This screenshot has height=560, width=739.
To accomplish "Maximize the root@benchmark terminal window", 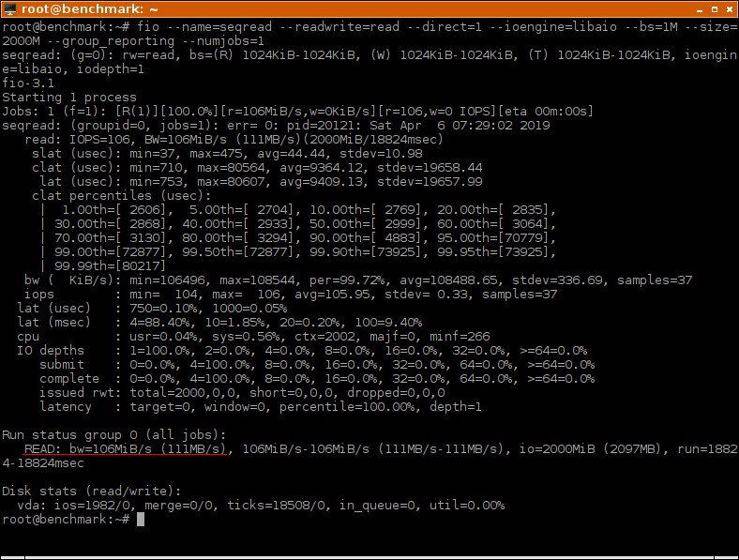I will (x=715, y=9).
